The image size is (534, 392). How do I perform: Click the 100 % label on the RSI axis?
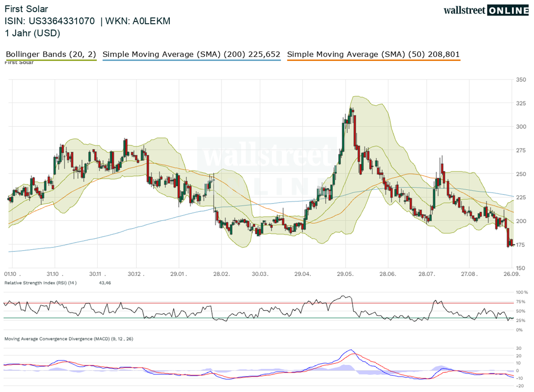pyautogui.click(x=521, y=292)
